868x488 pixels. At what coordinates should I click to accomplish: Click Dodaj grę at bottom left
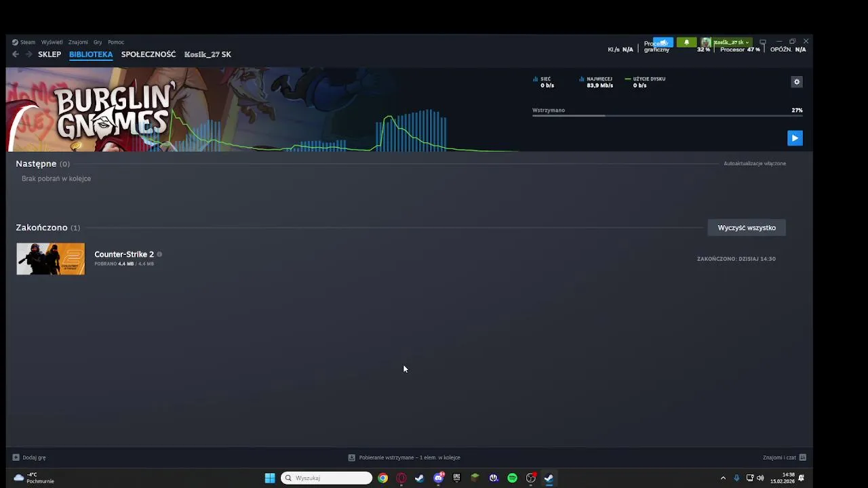pos(29,457)
